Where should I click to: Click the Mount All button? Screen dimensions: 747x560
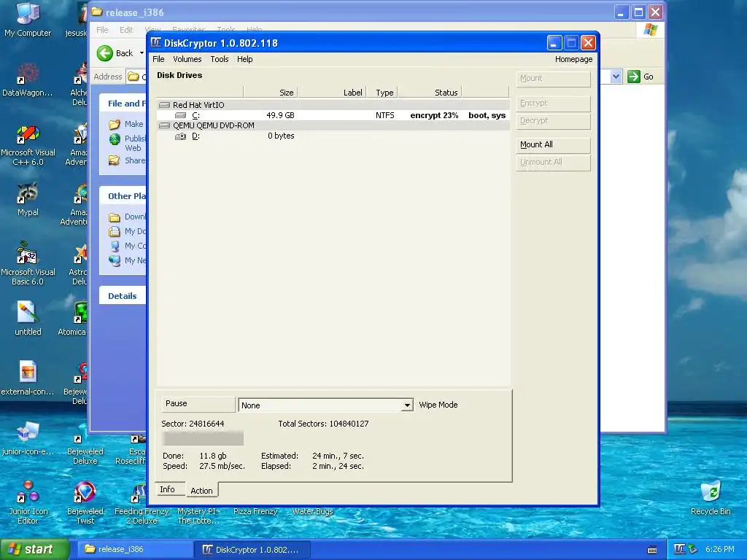[554, 144]
